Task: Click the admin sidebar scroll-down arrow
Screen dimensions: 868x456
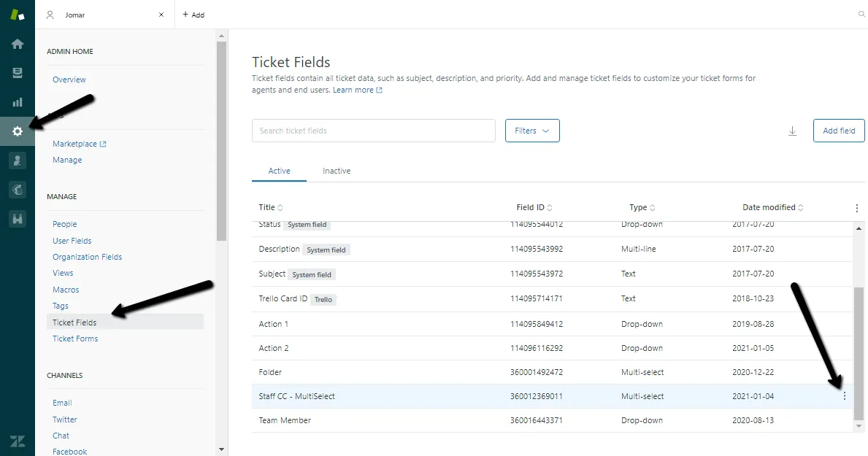Action: 221,449
